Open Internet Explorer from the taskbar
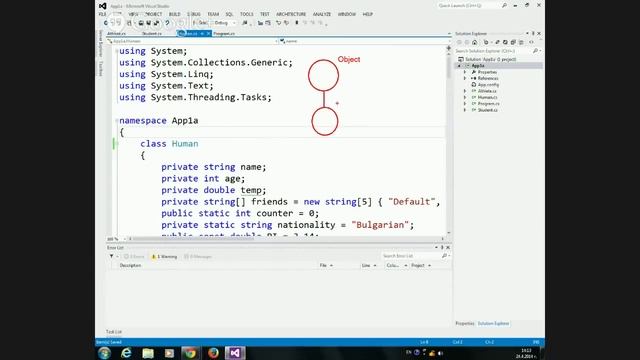The width and height of the screenshot is (640, 360). 126,353
